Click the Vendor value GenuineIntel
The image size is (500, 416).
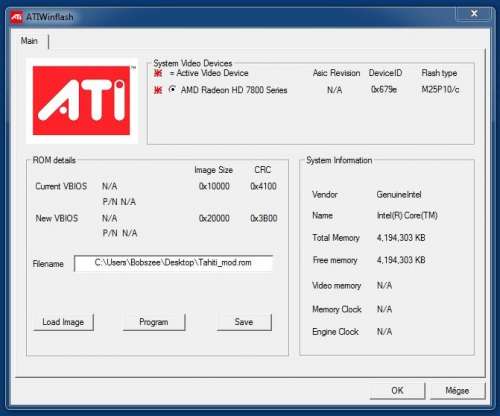(399, 195)
